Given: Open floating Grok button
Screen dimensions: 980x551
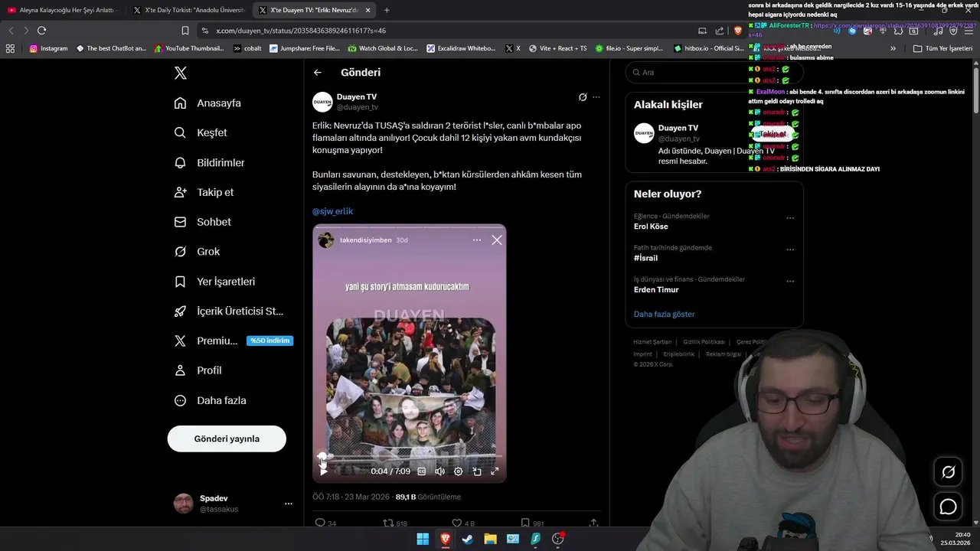Looking at the screenshot, I should 948,472.
